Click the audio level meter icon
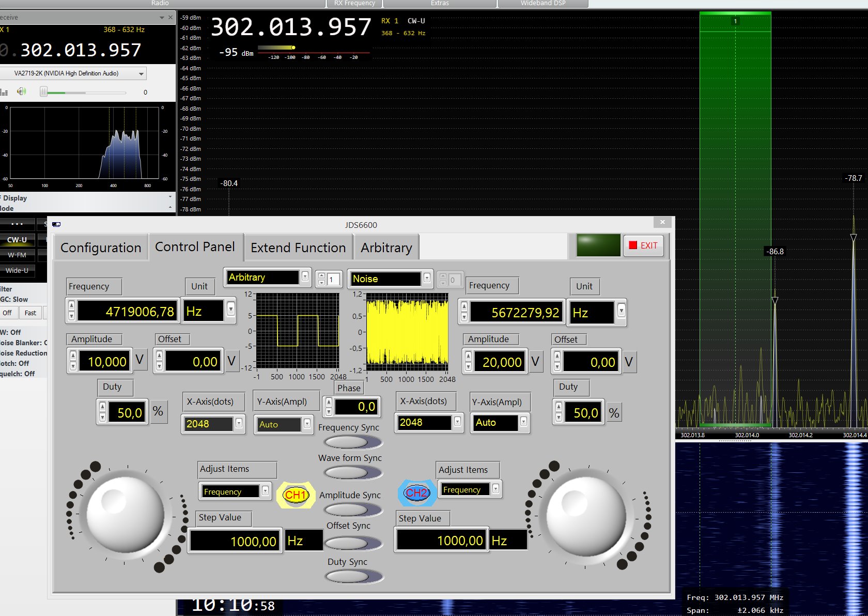 pyautogui.click(x=4, y=93)
